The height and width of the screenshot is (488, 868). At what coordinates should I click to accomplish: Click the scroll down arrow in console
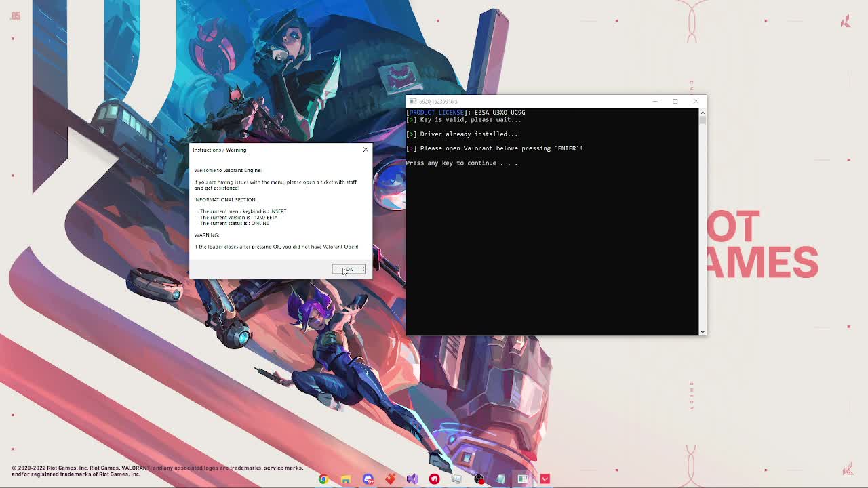(x=703, y=331)
